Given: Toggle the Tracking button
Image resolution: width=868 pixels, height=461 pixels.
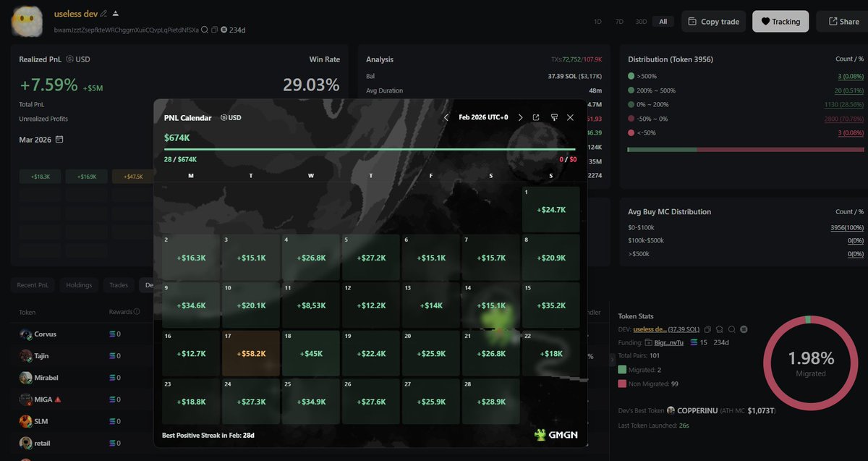Looking at the screenshot, I should [x=780, y=22].
